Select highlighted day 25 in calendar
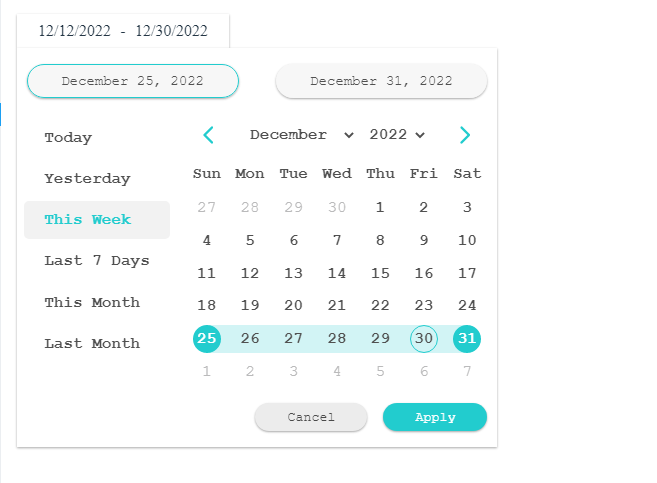Screen dimensions: 657x483 [207, 338]
